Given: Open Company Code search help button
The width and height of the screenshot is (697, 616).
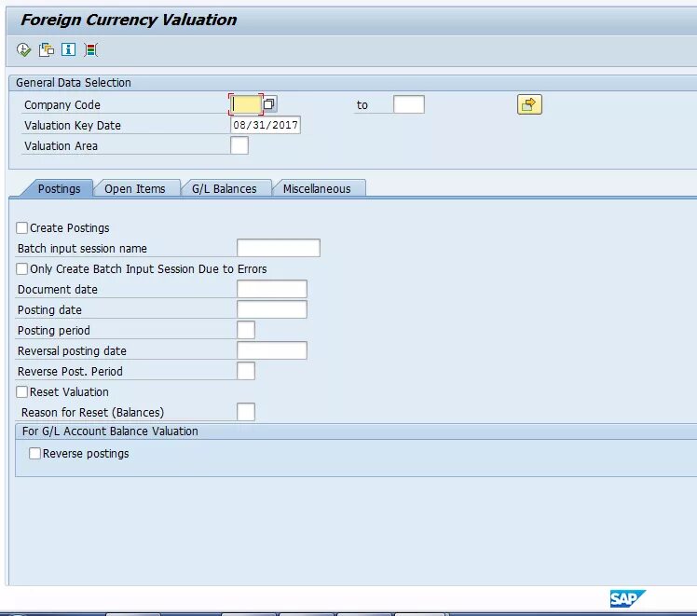Looking at the screenshot, I should tap(269, 104).
